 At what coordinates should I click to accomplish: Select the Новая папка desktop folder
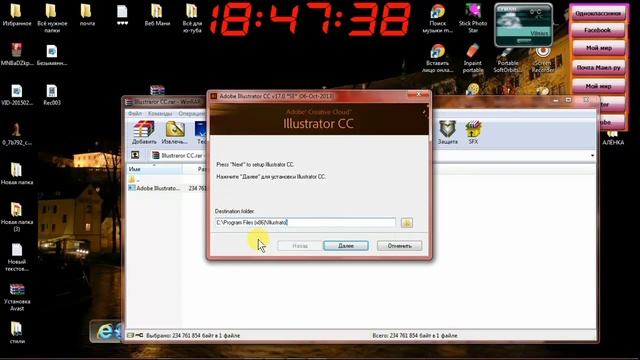click(17, 173)
